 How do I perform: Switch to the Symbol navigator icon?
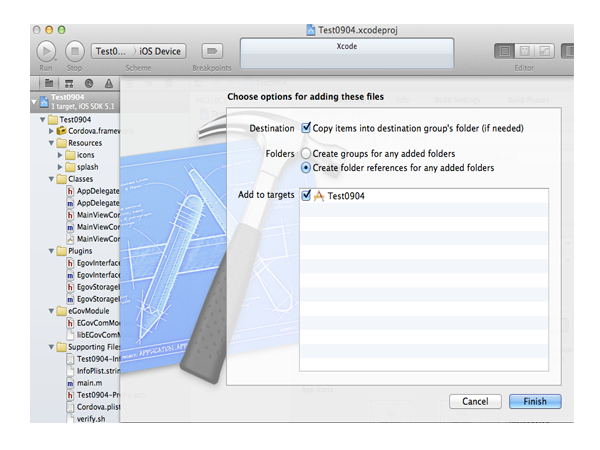point(69,83)
